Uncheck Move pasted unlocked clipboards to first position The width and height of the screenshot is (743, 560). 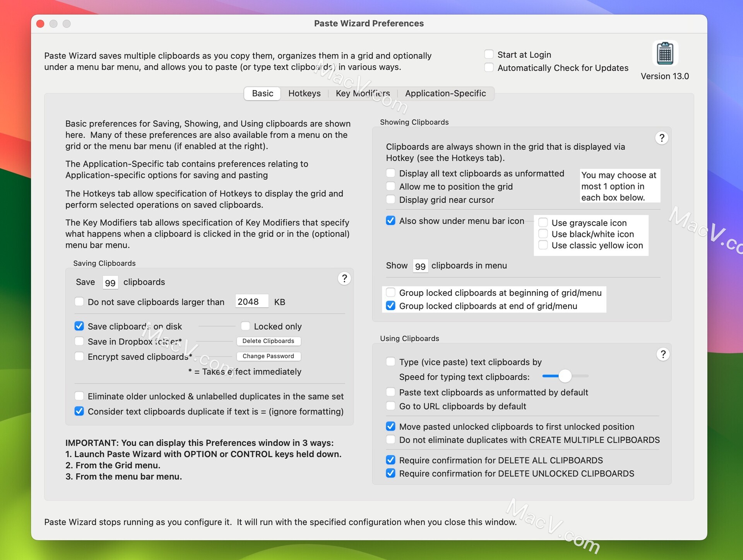[x=391, y=426]
